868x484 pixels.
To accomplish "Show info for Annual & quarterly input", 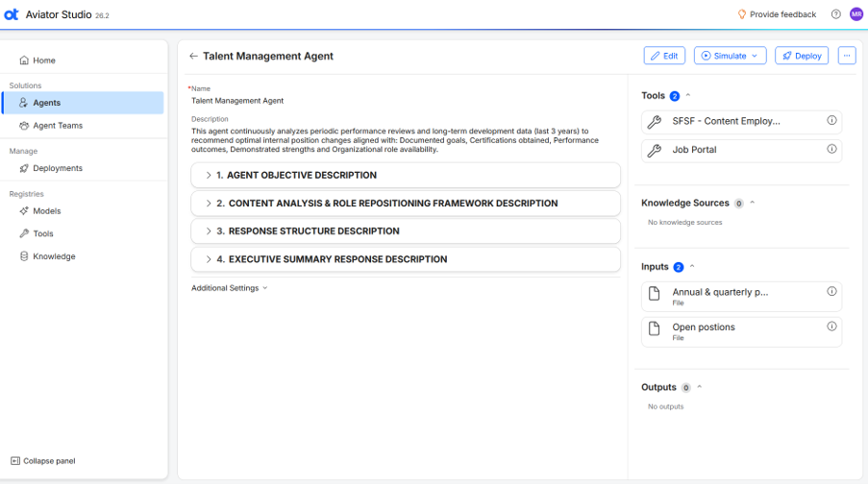I will (831, 292).
